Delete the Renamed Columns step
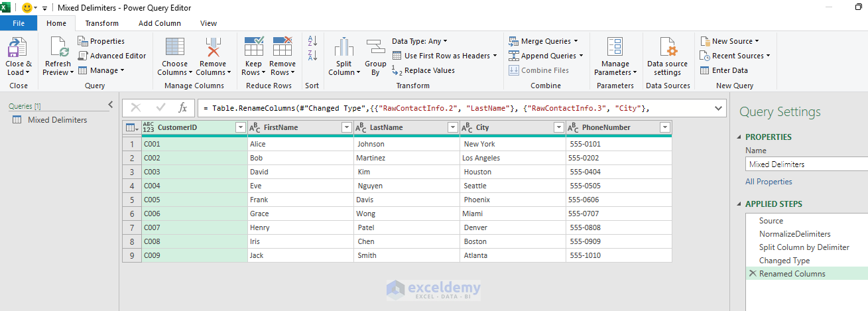 (x=752, y=273)
